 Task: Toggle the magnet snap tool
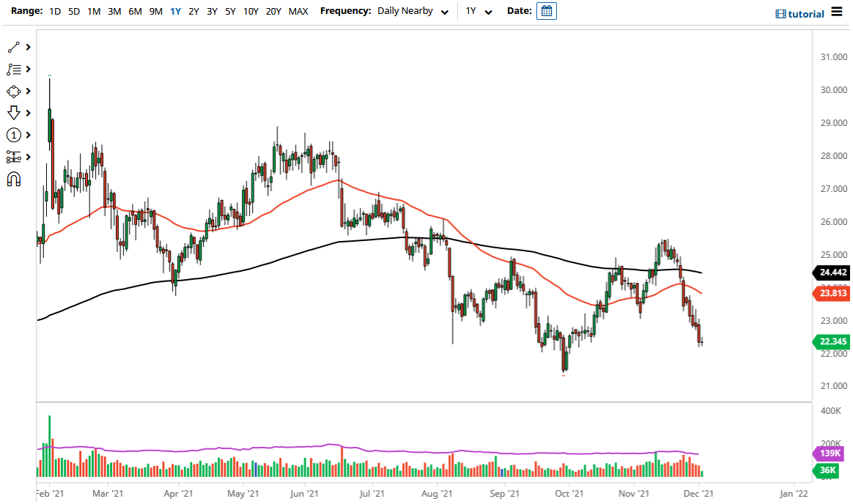tap(14, 179)
